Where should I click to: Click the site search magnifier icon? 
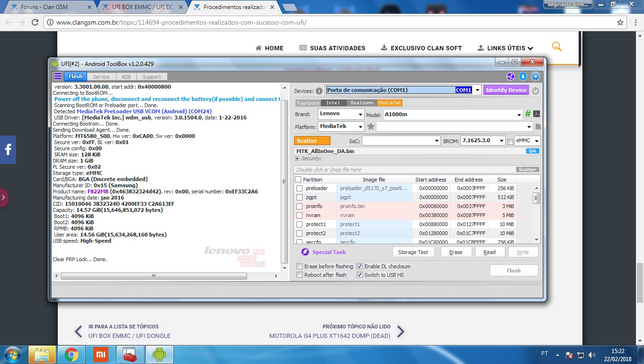pyautogui.click(x=557, y=46)
